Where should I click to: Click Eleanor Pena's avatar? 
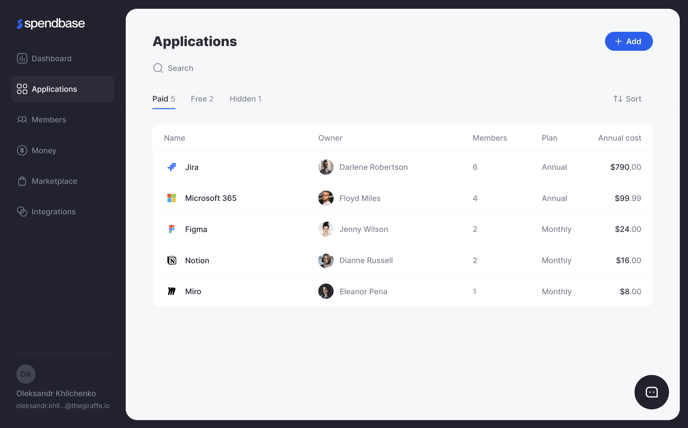point(326,291)
